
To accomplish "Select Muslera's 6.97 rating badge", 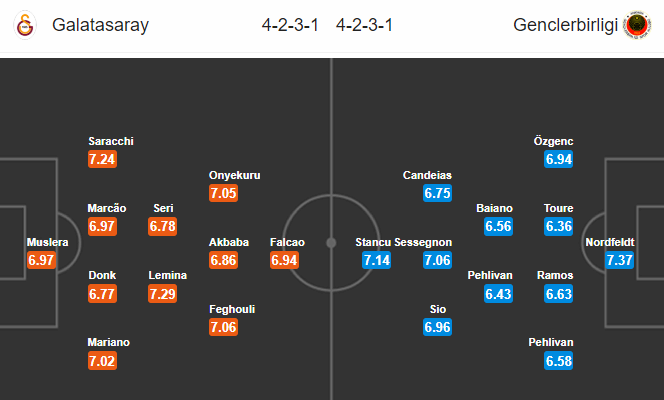I will (x=41, y=260).
